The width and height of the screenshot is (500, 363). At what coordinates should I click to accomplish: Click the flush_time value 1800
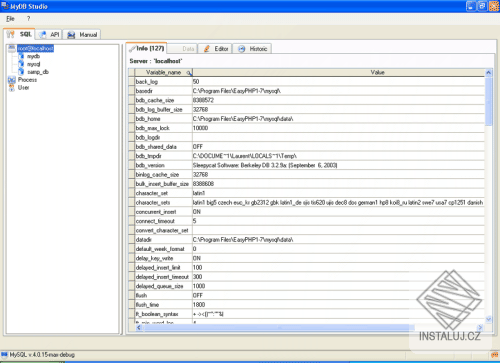199,305
